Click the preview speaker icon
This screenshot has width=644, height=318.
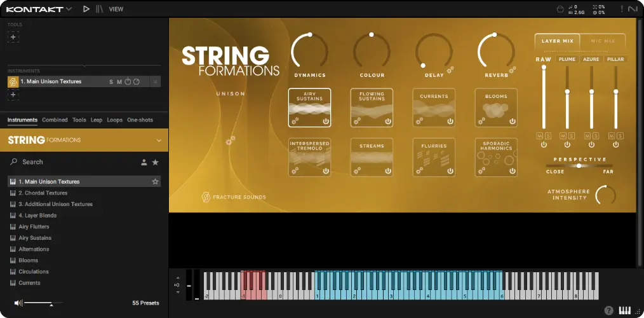click(18, 303)
